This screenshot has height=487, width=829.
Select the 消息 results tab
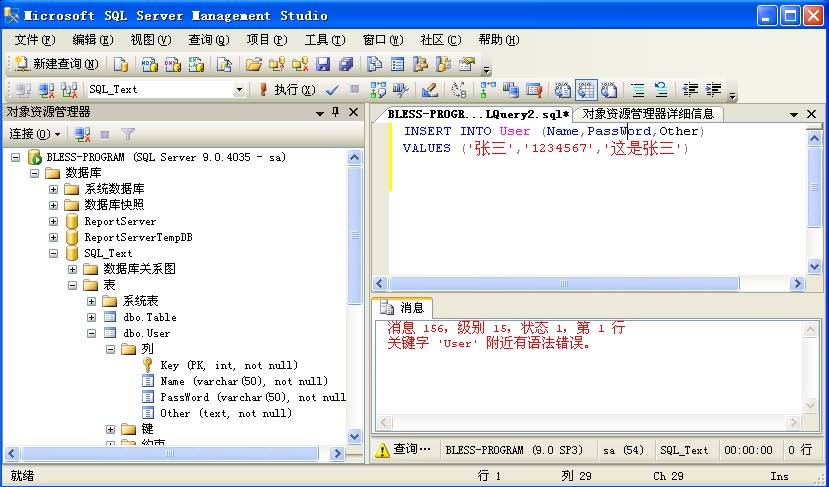(403, 308)
